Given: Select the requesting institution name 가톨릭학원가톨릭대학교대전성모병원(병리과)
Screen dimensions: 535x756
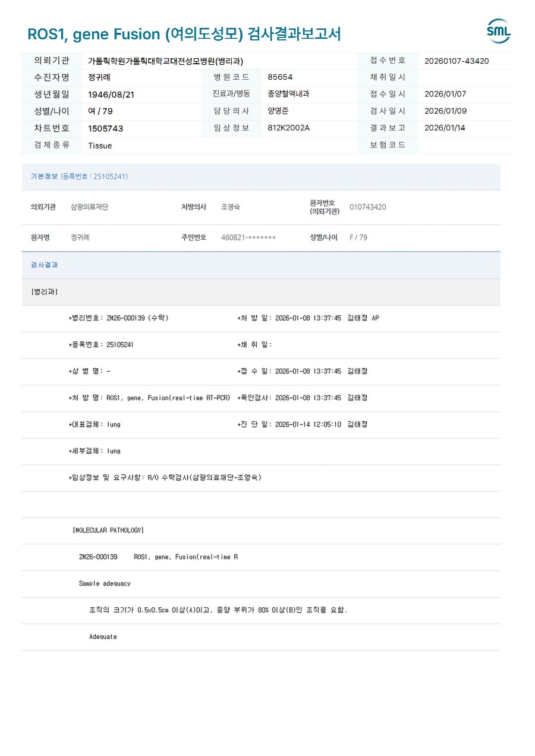Looking at the screenshot, I should (x=165, y=61).
